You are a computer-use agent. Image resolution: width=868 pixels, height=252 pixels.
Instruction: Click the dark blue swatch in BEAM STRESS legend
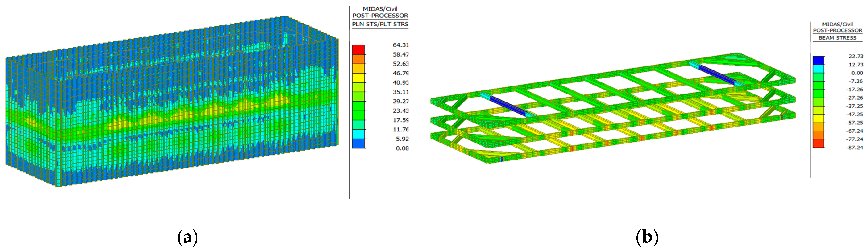pyautogui.click(x=818, y=61)
